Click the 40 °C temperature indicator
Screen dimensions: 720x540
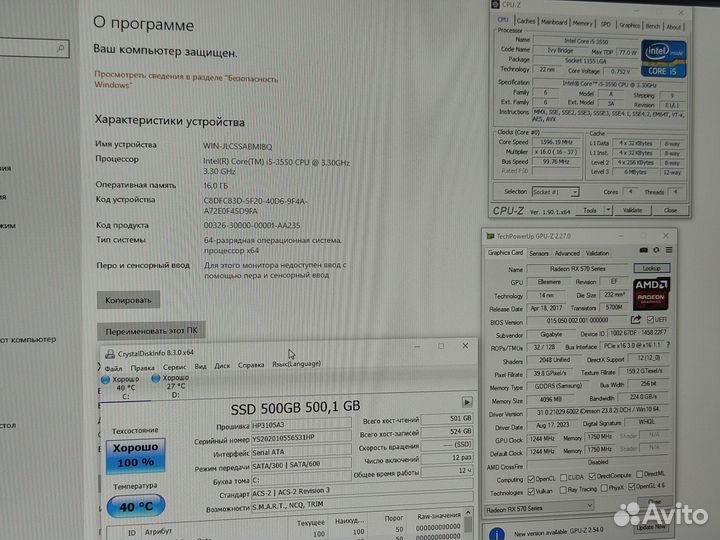[x=136, y=506]
